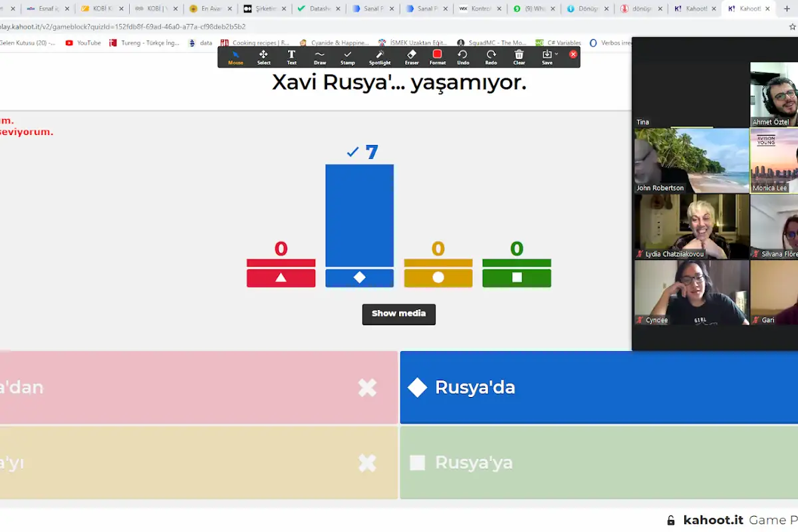
Task: Open the Cyanide & Happiness bookmark
Action: (x=334, y=43)
